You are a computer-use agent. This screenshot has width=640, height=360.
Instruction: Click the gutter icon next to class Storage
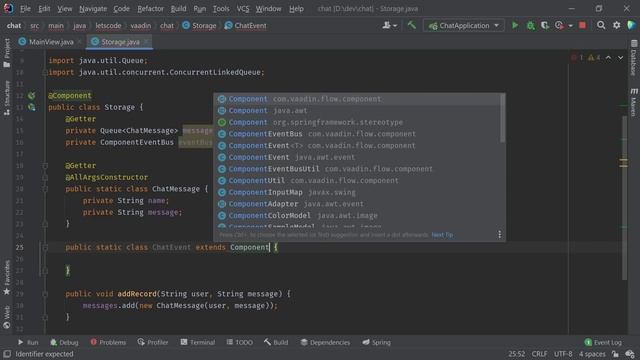click(31, 107)
